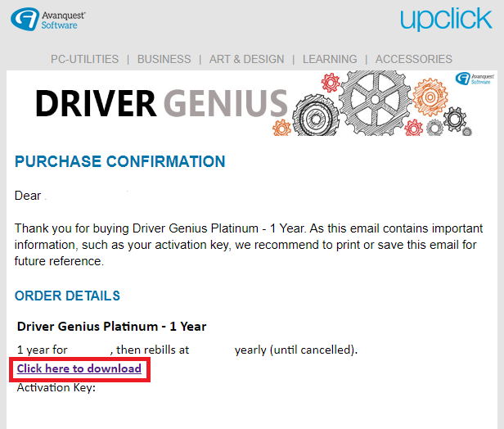Screen dimensions: 504x429
Task: Click the Driver Genius banner image
Action: click(x=252, y=103)
